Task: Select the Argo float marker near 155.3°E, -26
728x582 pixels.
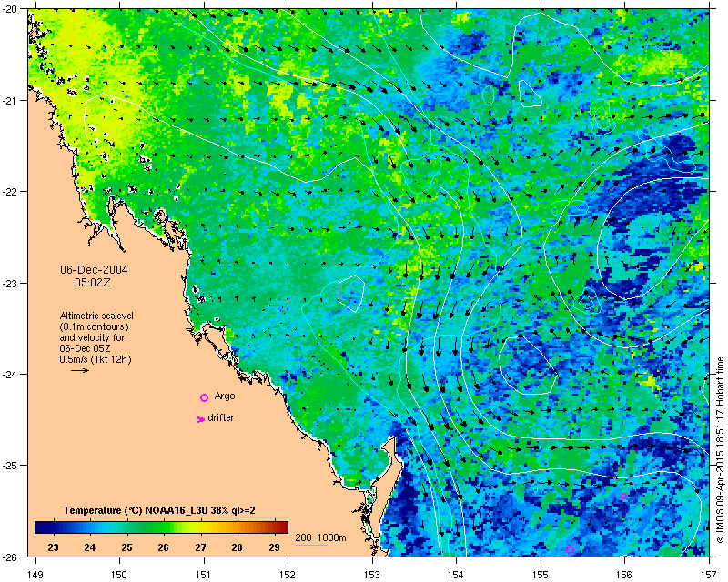Action: [x=571, y=549]
